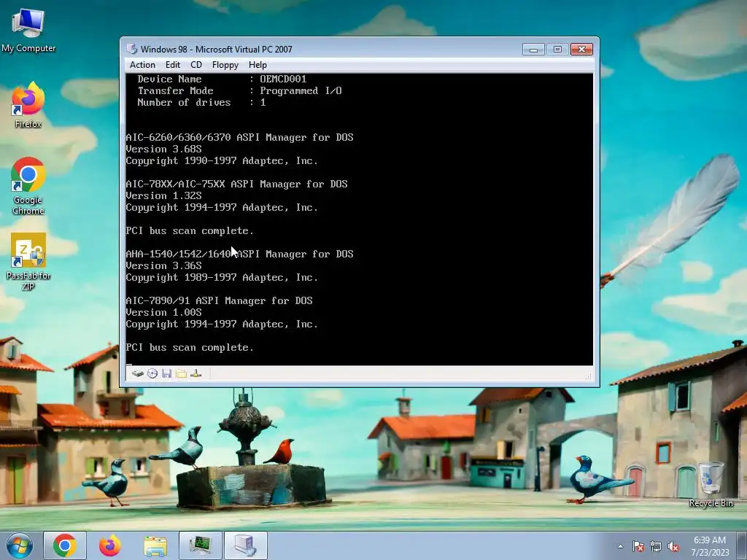Screen dimensions: 747x560
Task: Click the muted volume tray icon
Action: point(673,547)
